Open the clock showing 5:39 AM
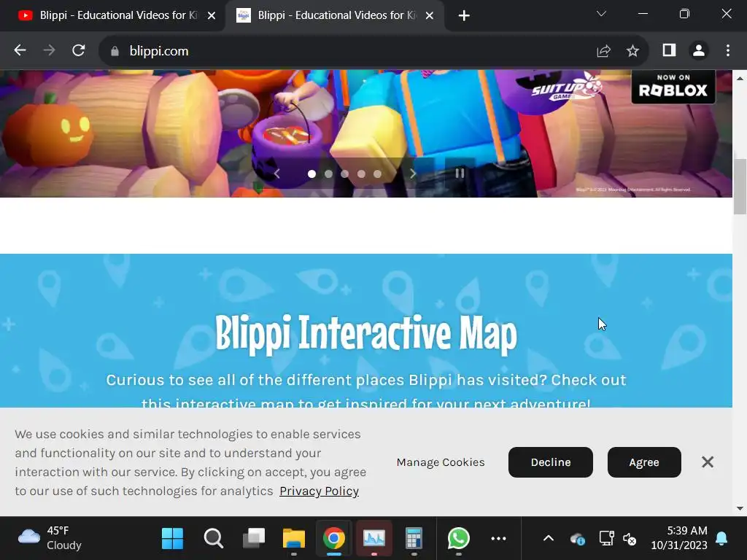 [679, 538]
